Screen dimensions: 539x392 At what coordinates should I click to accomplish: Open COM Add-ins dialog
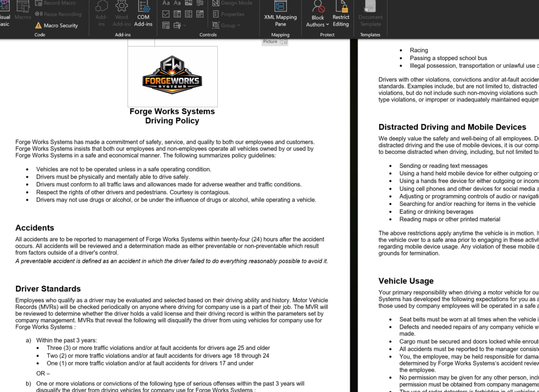click(143, 14)
